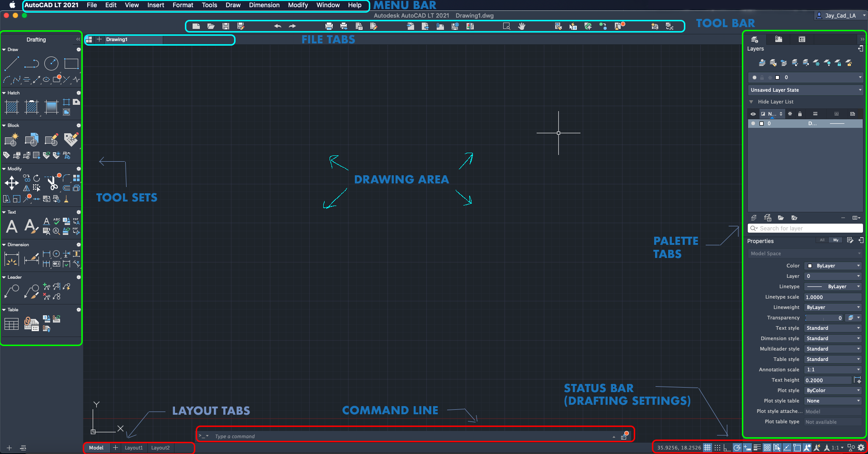Toggle Annotation Visibility in the status bar
The image size is (868, 454).
tap(807, 448)
